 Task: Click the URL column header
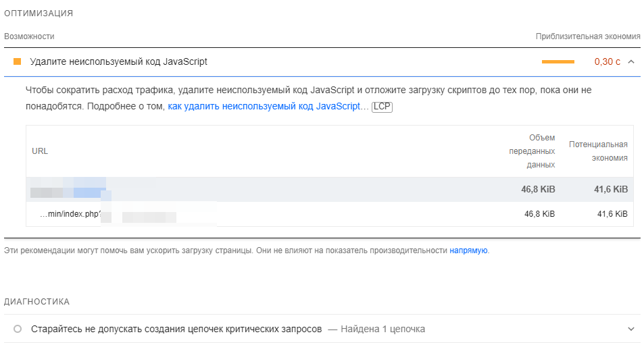pos(40,151)
